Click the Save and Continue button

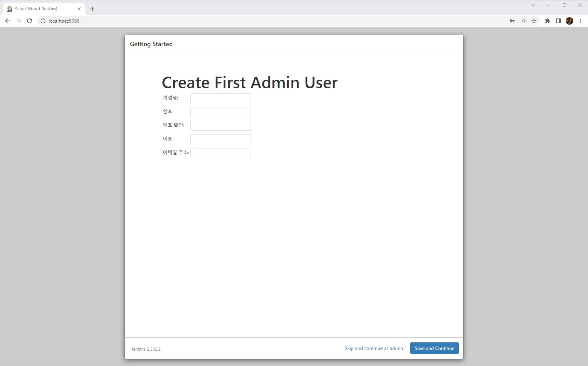tap(435, 348)
